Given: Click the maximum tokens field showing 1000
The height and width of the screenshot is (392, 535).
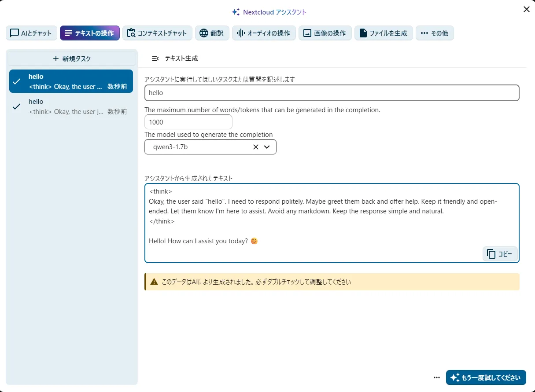Looking at the screenshot, I should (x=188, y=122).
